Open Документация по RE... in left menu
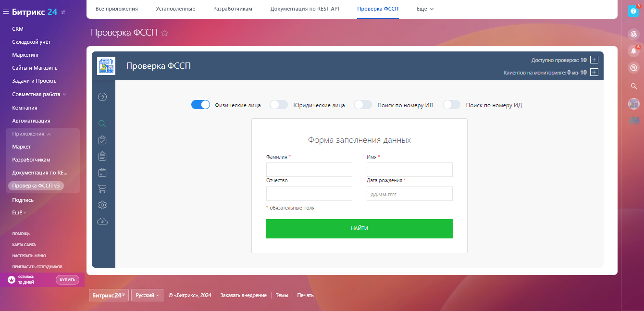 pos(40,173)
